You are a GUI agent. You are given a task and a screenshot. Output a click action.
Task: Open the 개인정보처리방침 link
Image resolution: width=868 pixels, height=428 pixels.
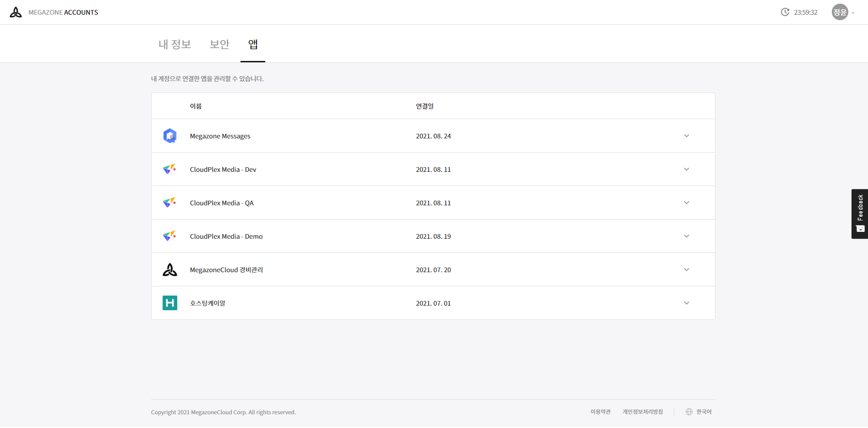tap(643, 412)
